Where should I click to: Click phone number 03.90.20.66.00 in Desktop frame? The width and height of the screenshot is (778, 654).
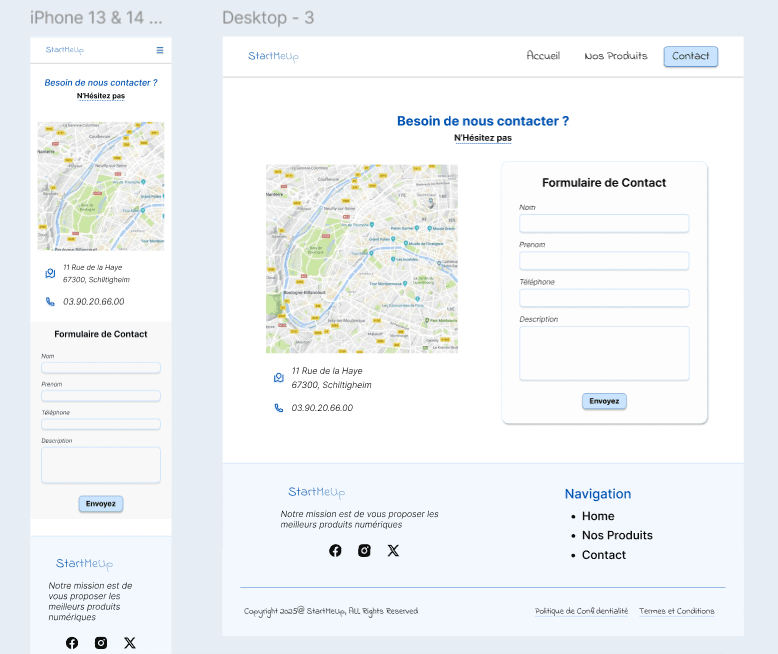click(322, 408)
